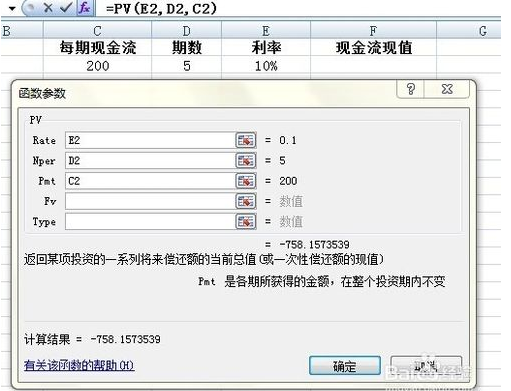The width and height of the screenshot is (511, 391).
Task: Select column G header
Action: pos(469,31)
